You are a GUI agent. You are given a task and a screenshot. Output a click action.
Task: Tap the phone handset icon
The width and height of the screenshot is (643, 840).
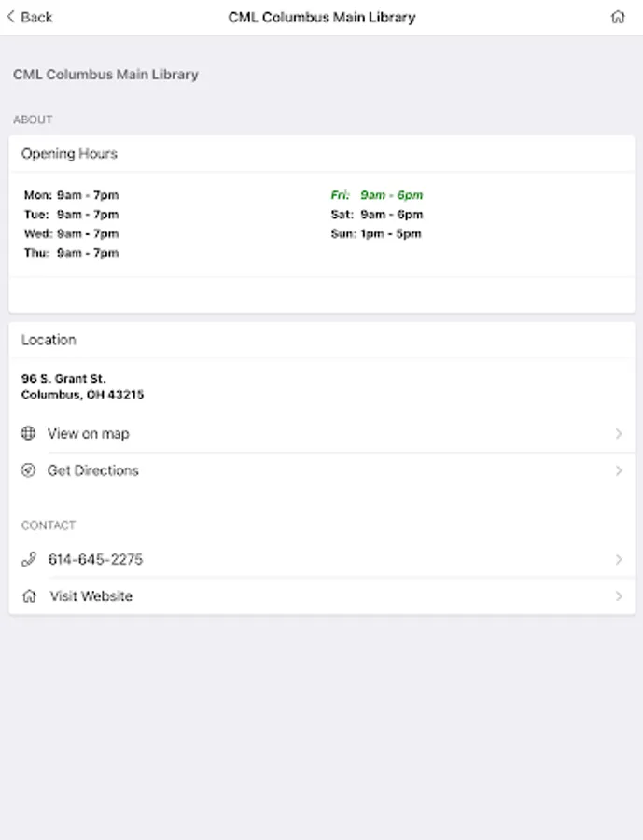point(29,559)
